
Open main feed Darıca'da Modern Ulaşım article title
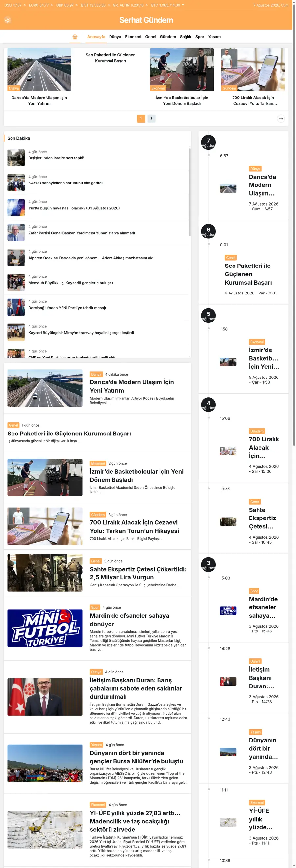(x=132, y=386)
